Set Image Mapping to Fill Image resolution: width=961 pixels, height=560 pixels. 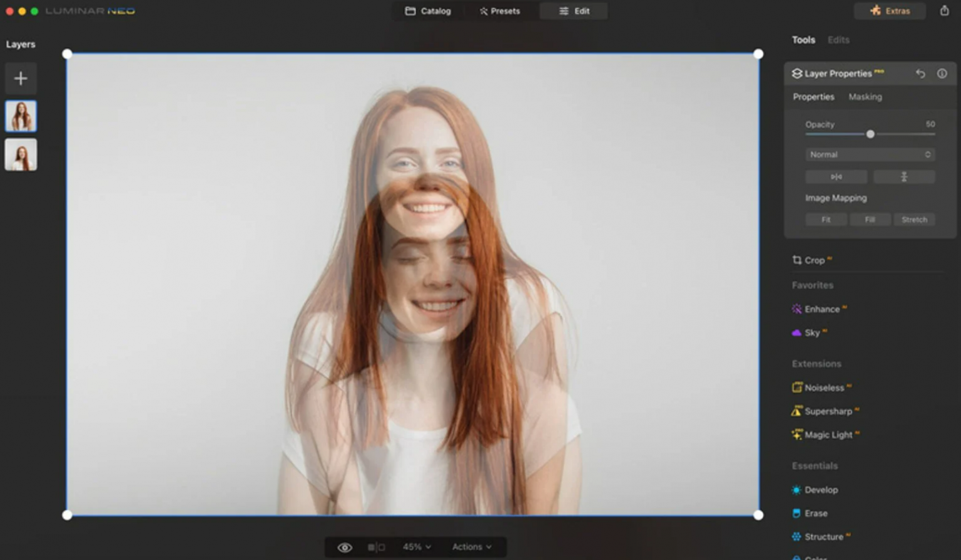pos(870,220)
